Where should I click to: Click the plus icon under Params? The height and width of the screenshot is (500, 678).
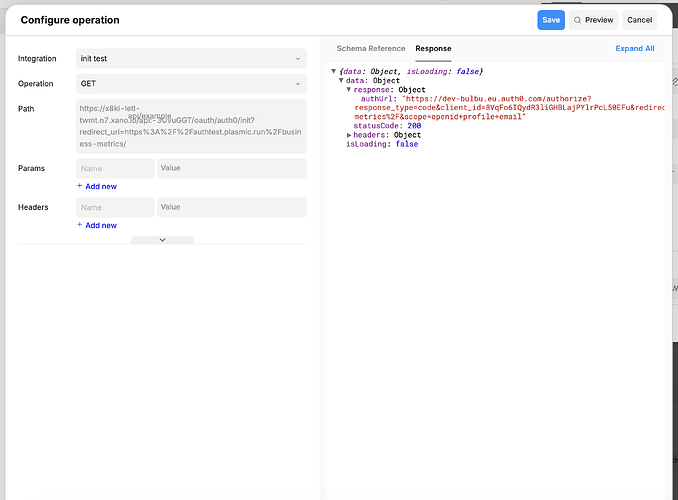[x=80, y=186]
